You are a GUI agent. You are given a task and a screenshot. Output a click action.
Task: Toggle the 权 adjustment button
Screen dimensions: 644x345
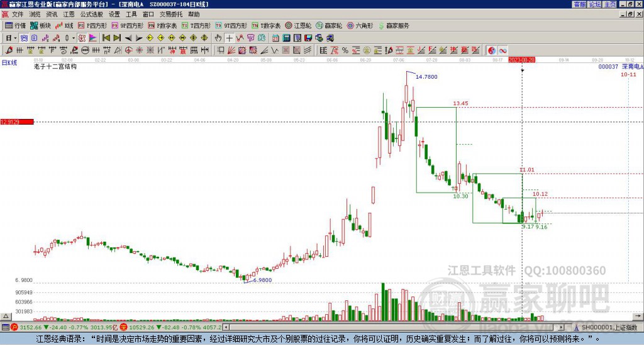pos(82,38)
